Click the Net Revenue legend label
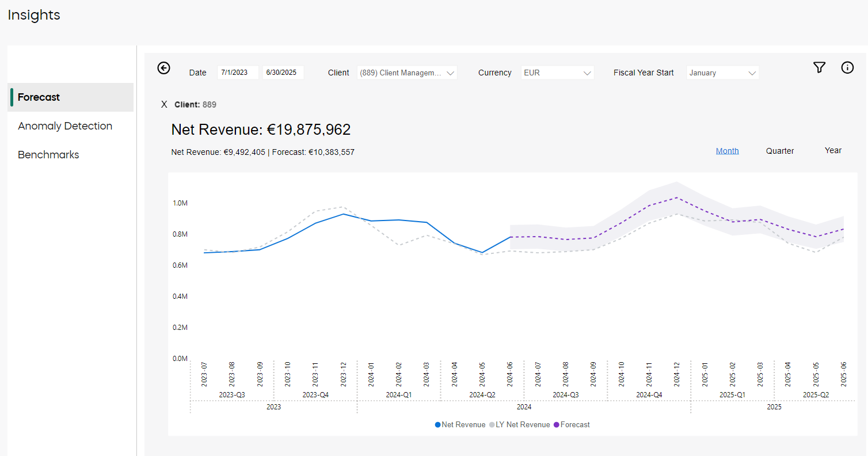Screen dimensions: 868x456 pos(463,425)
